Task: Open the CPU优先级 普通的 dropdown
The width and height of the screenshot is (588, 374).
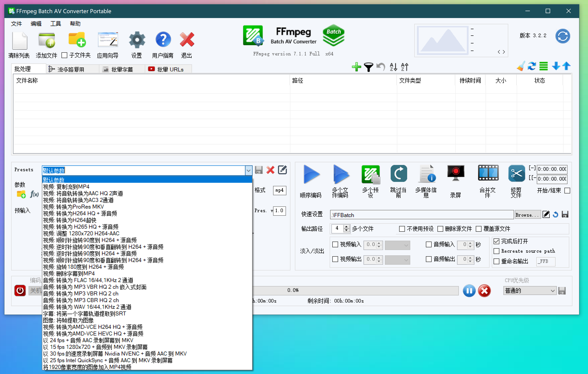Action: coord(530,291)
